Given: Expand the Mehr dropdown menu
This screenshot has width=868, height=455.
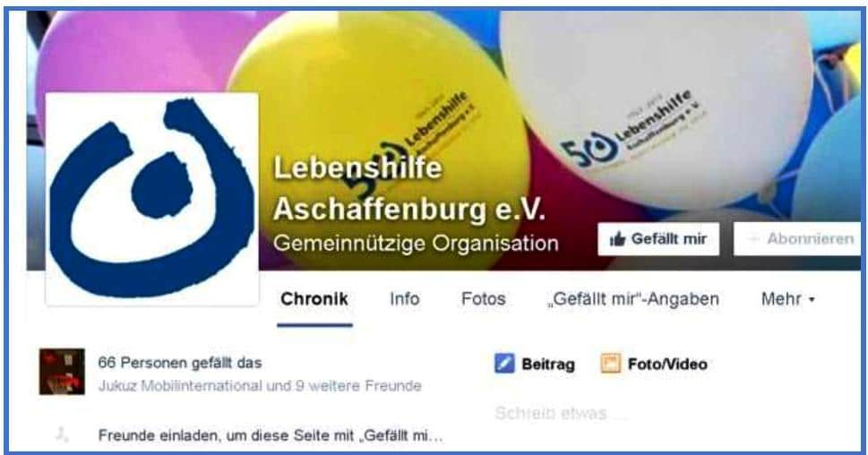Looking at the screenshot, I should (x=787, y=299).
